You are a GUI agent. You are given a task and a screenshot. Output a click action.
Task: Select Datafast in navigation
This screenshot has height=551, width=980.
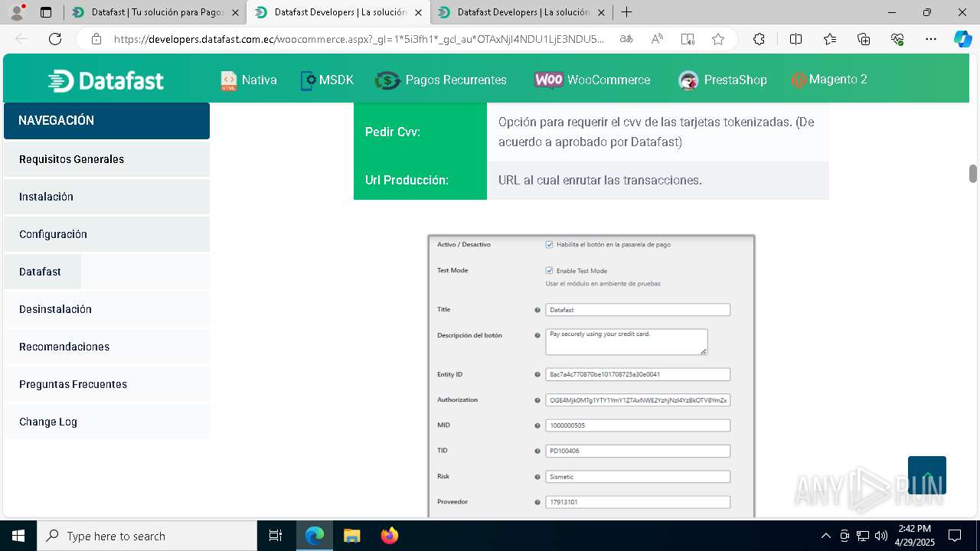pos(106,272)
